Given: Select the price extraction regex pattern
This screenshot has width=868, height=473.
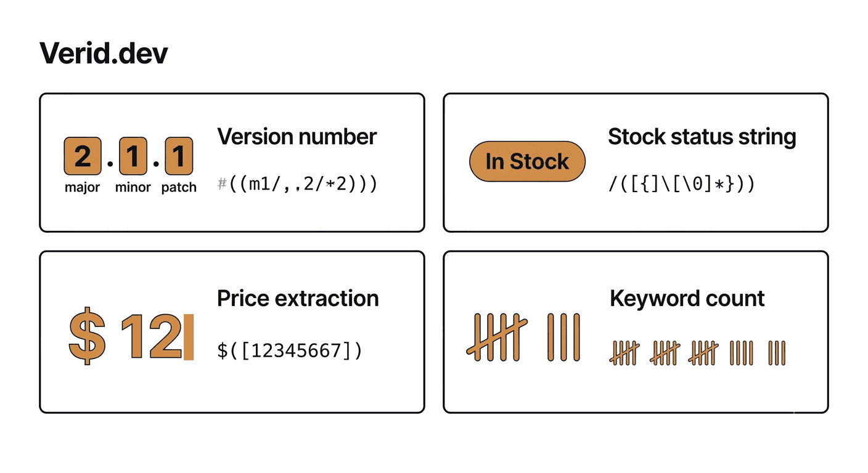Looking at the screenshot, I should pos(290,350).
